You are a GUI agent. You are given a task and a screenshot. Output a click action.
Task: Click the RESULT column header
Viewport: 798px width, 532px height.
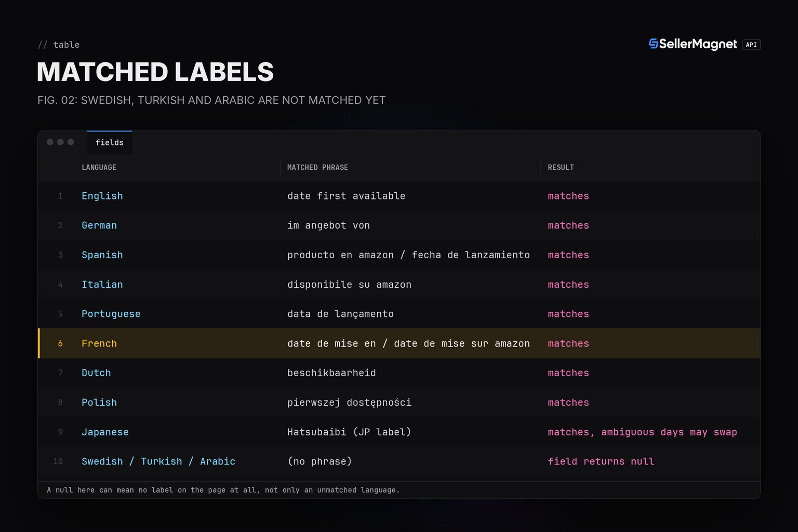coord(561,167)
